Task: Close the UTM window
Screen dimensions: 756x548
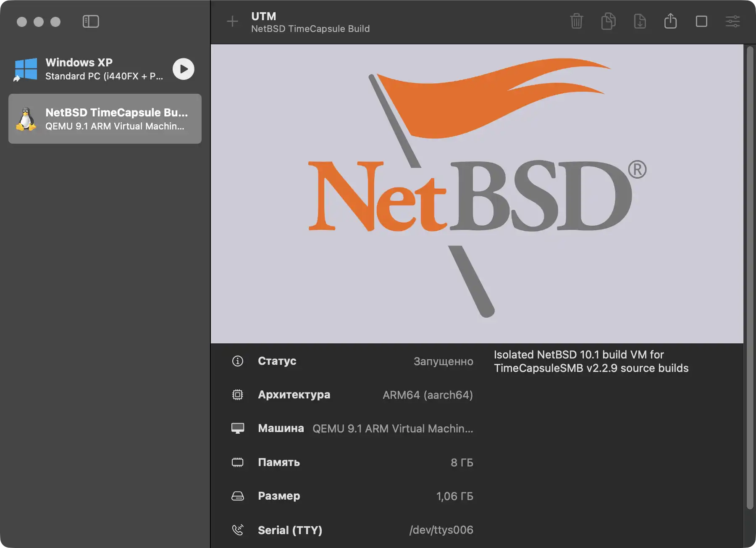Action: pos(22,22)
